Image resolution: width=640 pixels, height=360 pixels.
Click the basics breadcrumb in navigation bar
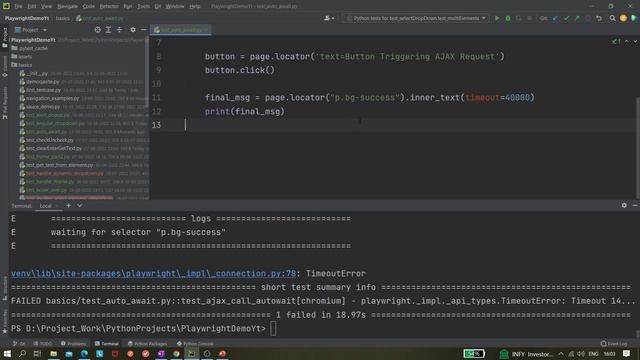pyautogui.click(x=62, y=18)
